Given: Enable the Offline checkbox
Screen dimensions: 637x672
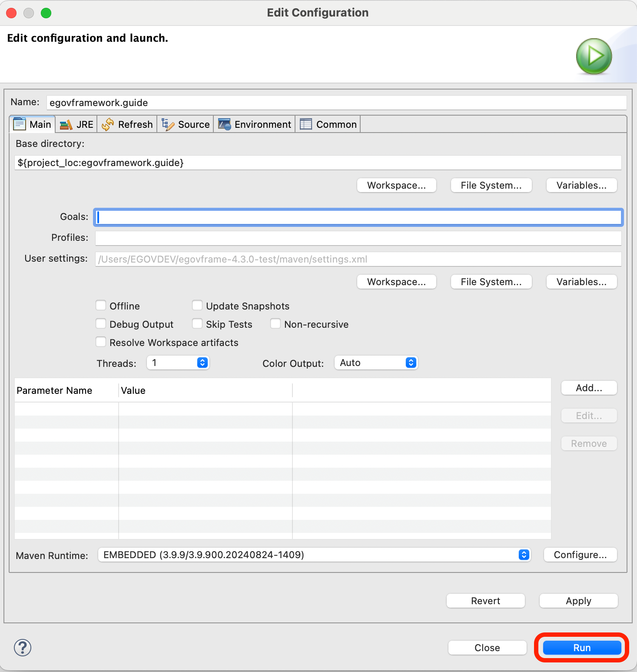Looking at the screenshot, I should click(x=101, y=306).
